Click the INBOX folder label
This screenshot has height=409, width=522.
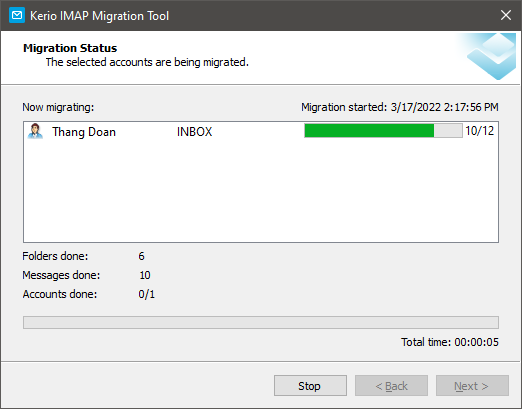[194, 132]
